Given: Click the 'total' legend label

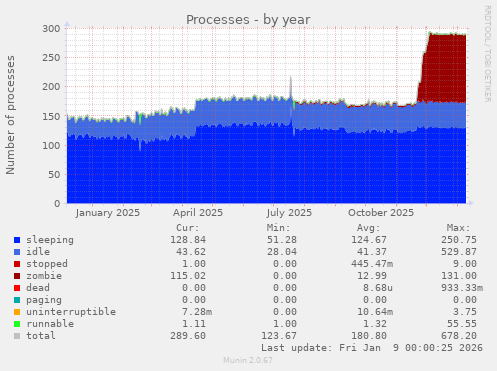Looking at the screenshot, I should point(41,336).
